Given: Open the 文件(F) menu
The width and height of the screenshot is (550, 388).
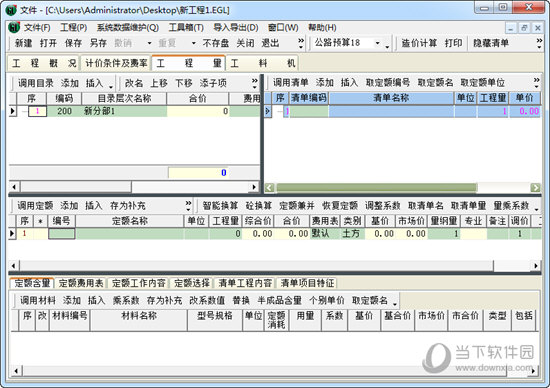Looking at the screenshot, I should click(37, 27).
